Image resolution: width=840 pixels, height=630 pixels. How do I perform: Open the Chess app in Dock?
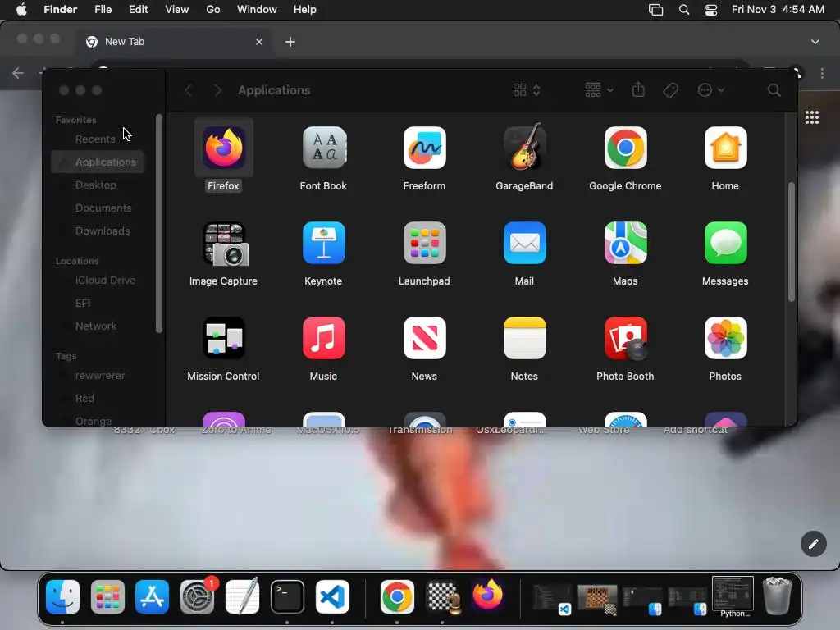coord(443,596)
